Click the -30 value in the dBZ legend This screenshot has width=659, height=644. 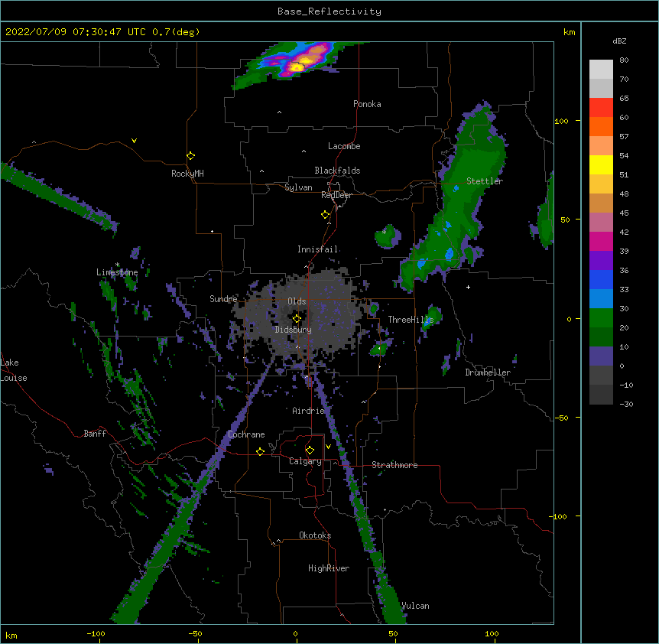[626, 404]
